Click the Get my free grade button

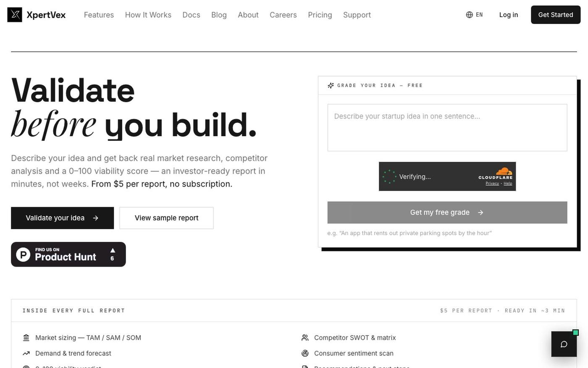point(447,212)
